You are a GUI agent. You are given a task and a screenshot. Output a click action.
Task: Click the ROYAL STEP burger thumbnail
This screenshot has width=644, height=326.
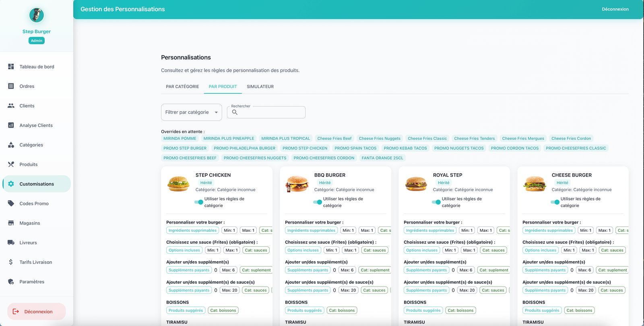click(x=416, y=183)
